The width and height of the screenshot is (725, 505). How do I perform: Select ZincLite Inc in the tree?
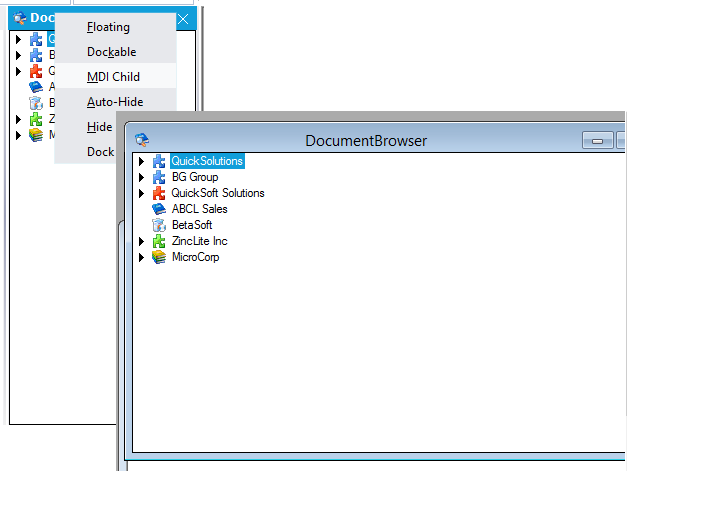tap(200, 241)
